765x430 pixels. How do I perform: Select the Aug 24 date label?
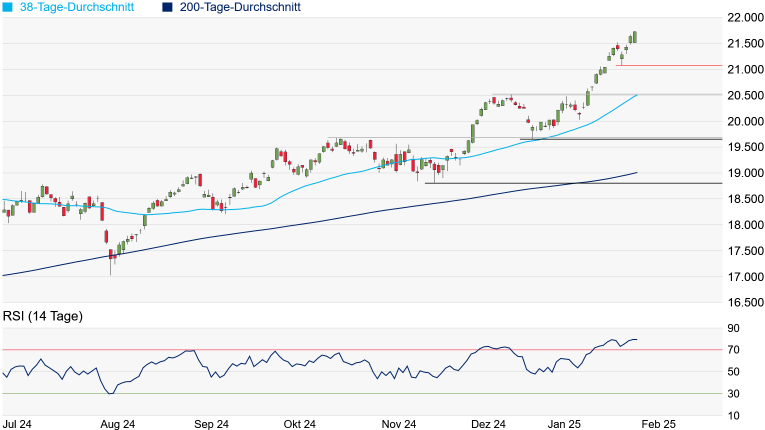click(117, 423)
